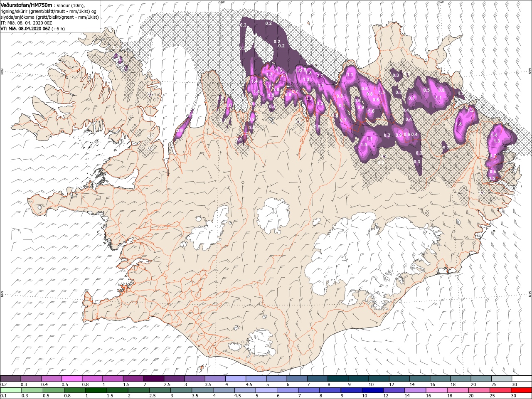Pick the 0.3 light green swatch in rain scale
Viewport: 532px width, 399px height.
click(x=32, y=390)
